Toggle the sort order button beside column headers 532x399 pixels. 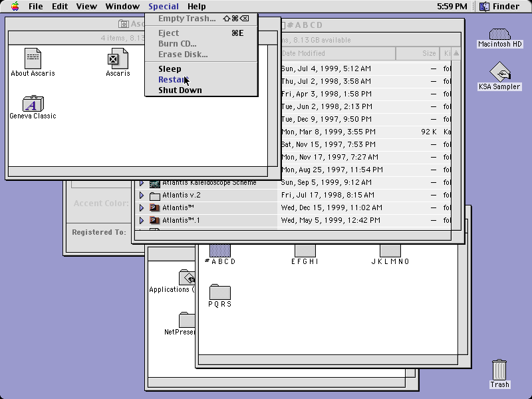pyautogui.click(x=456, y=54)
